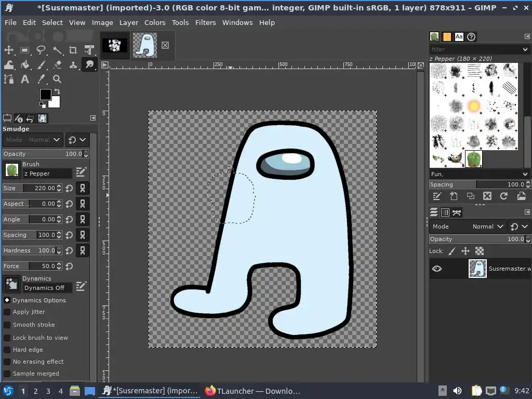Open the brush editor next to z Pepper

click(x=81, y=172)
